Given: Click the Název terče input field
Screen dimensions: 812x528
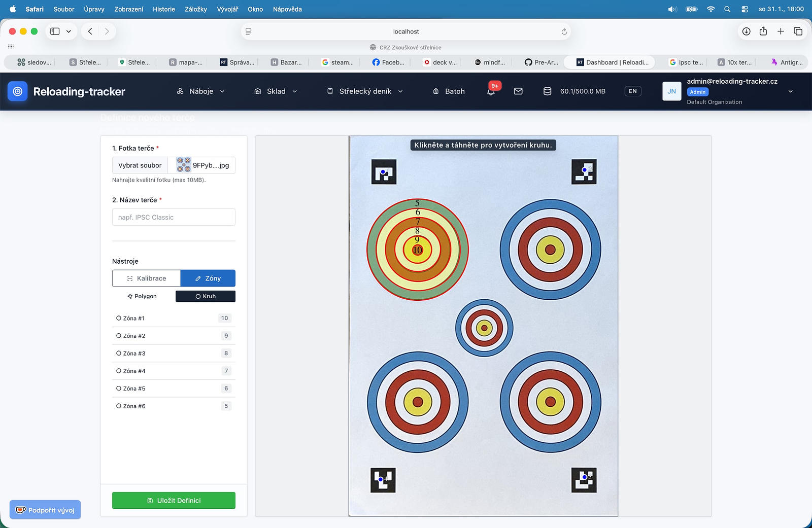Looking at the screenshot, I should click(174, 217).
